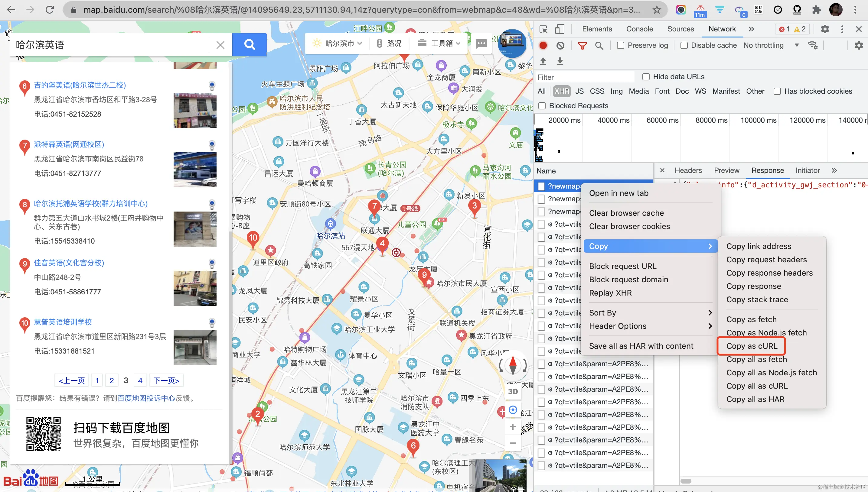Viewport: 868px width, 492px height.
Task: Open DevTools settings gear
Action: coord(825,29)
